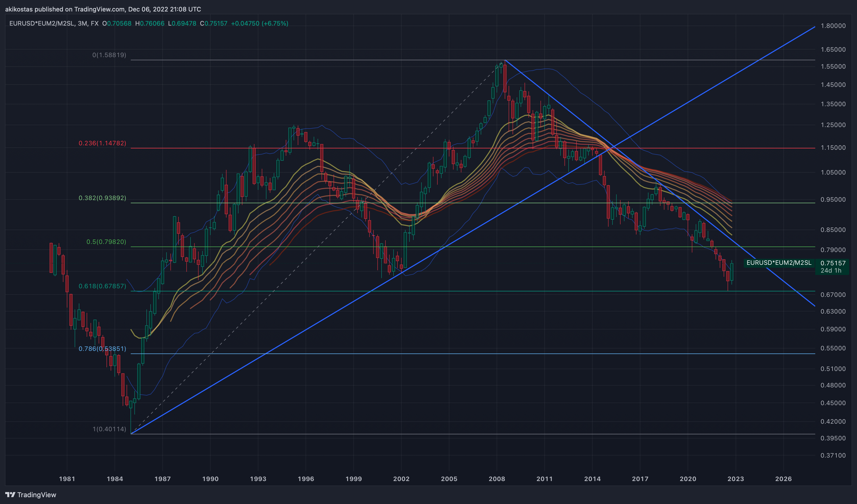Image resolution: width=857 pixels, height=504 pixels.
Task: Click the 0.51000 price axis tick
Action: pyautogui.click(x=833, y=369)
